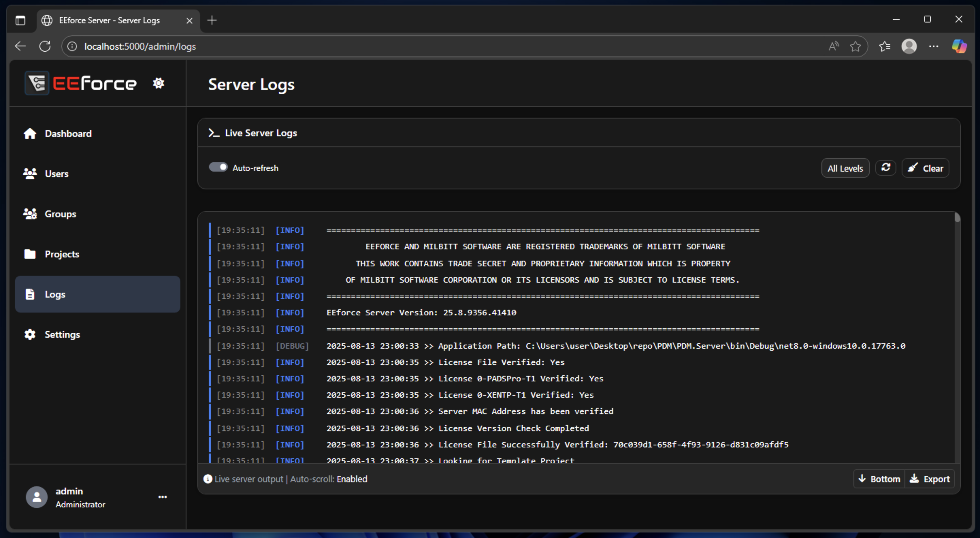Open the browser Settings and more menu
The image size is (980, 538).
tap(934, 46)
